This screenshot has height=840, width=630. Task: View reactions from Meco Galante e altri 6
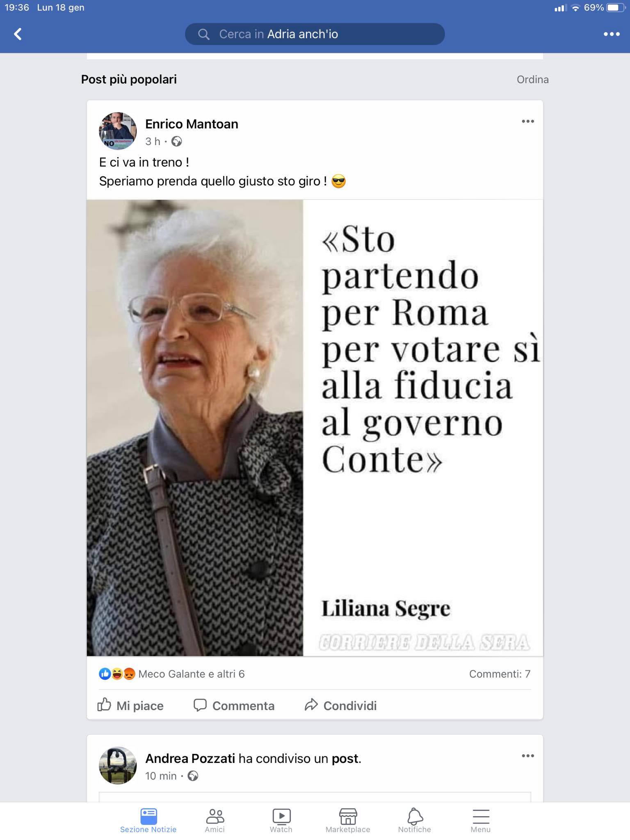click(171, 674)
